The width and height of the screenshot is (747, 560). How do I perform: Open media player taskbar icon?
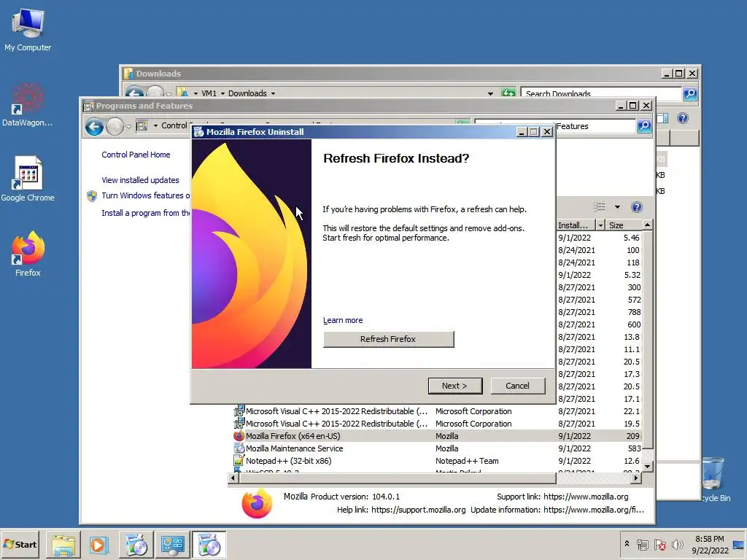(x=99, y=545)
